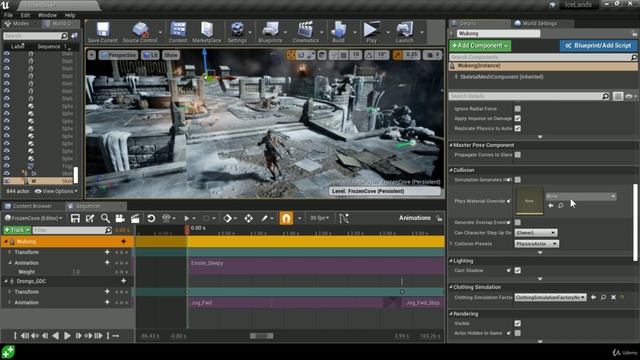Click the Lit view mode button

[x=150, y=55]
